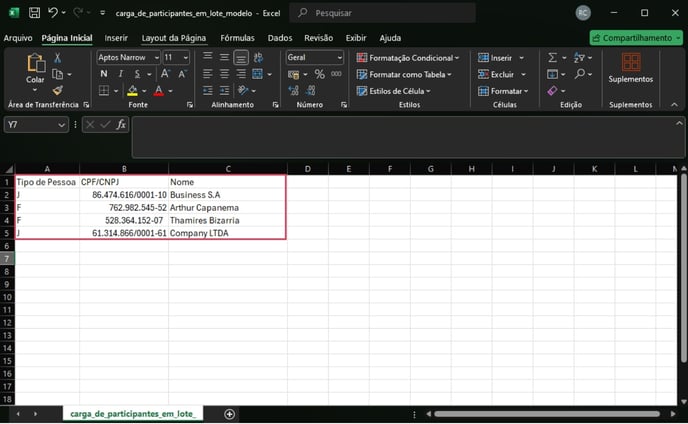Click the Borders grid icon
688x424 pixels.
click(104, 90)
